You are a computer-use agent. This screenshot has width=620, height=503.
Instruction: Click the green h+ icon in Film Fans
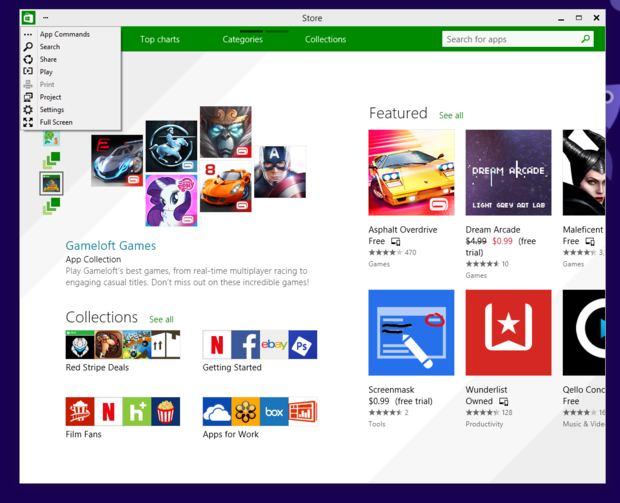137,412
